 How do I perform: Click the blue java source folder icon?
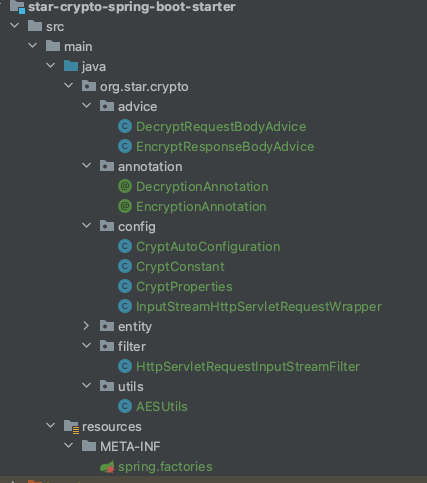71,66
